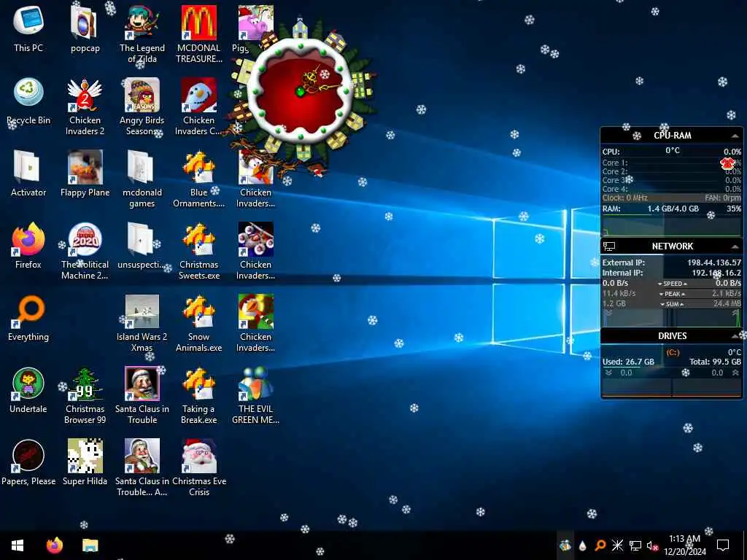
Task: Click the SPEED selector in Network widget
Action: pyautogui.click(x=672, y=284)
